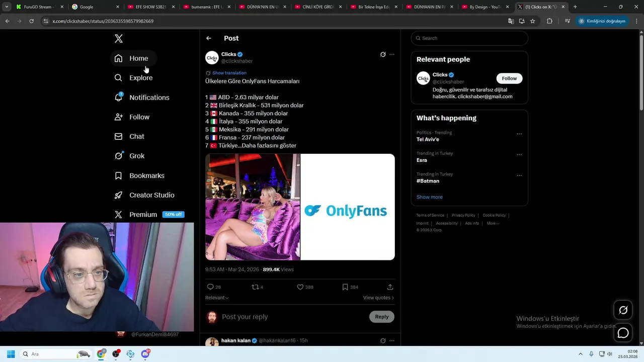Open the #Batman trend
644x362 pixels.
click(428, 181)
